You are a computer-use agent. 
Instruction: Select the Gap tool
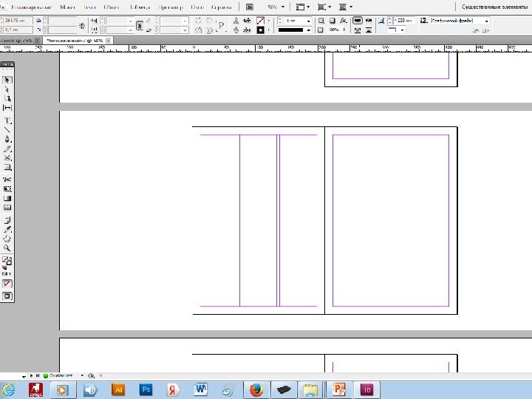[7, 108]
